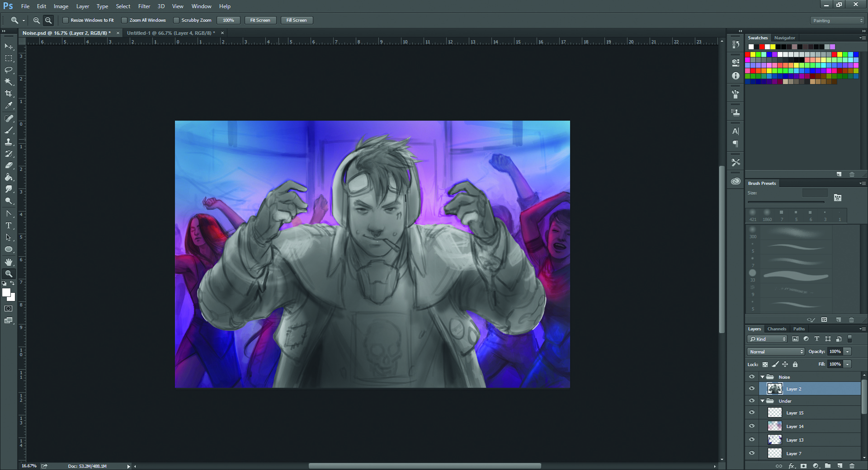Adjust the brush Size slider
Screen dimensions: 868x470
[787, 202]
